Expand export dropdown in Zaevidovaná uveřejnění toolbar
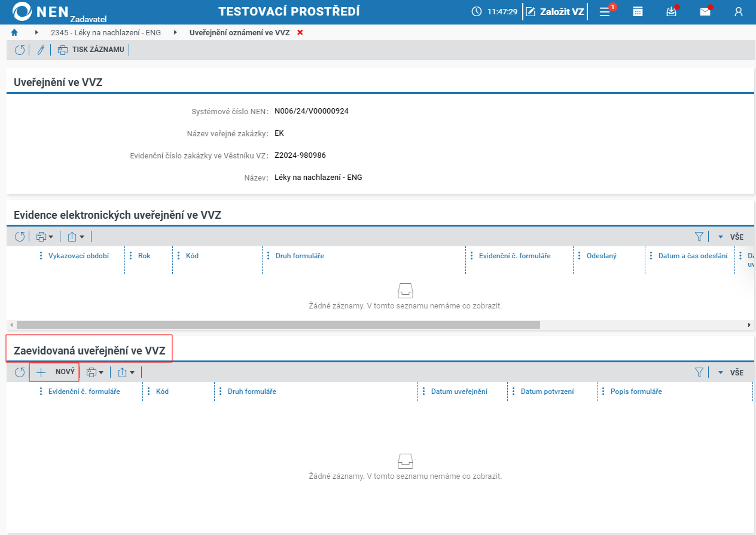The height and width of the screenshot is (535, 756). pyautogui.click(x=126, y=372)
